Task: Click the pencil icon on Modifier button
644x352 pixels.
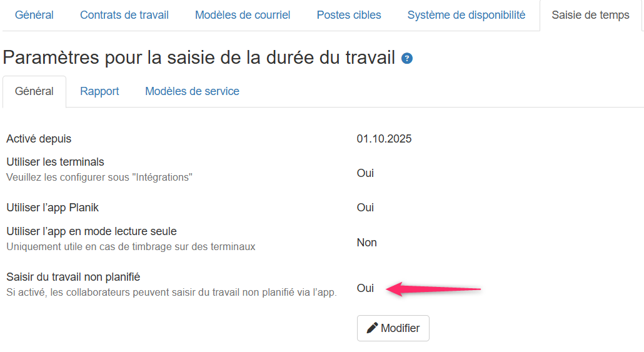Action: pos(372,328)
